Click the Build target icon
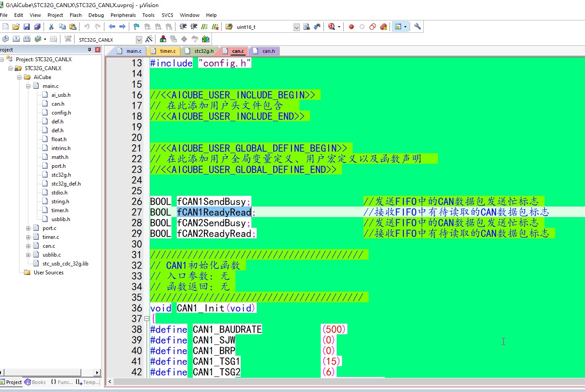585x392 pixels. [x=16, y=39]
